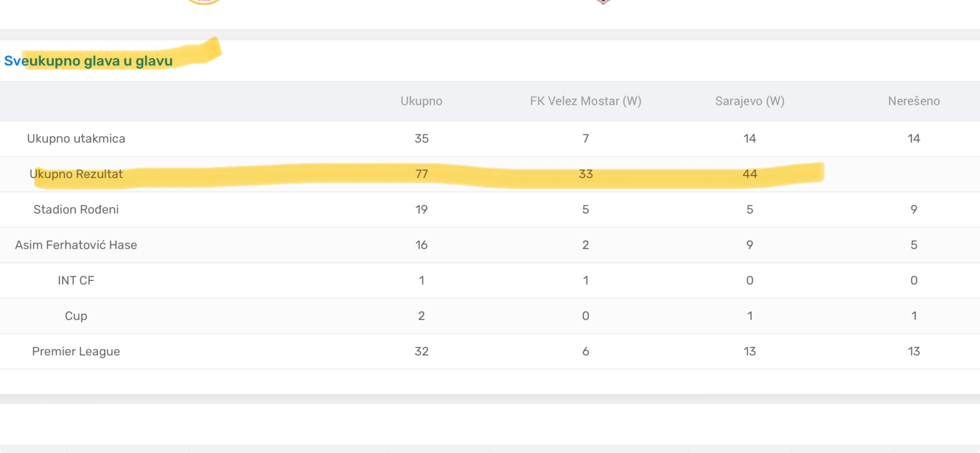Click the Ukupno Rezultat row label

pos(76,174)
